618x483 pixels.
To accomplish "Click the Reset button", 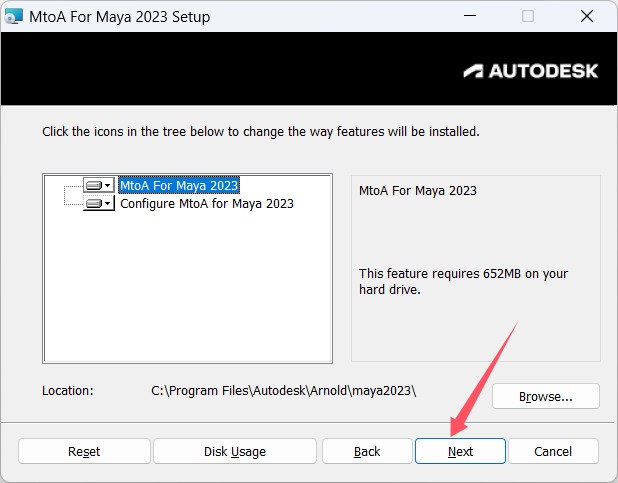I will tap(84, 451).
